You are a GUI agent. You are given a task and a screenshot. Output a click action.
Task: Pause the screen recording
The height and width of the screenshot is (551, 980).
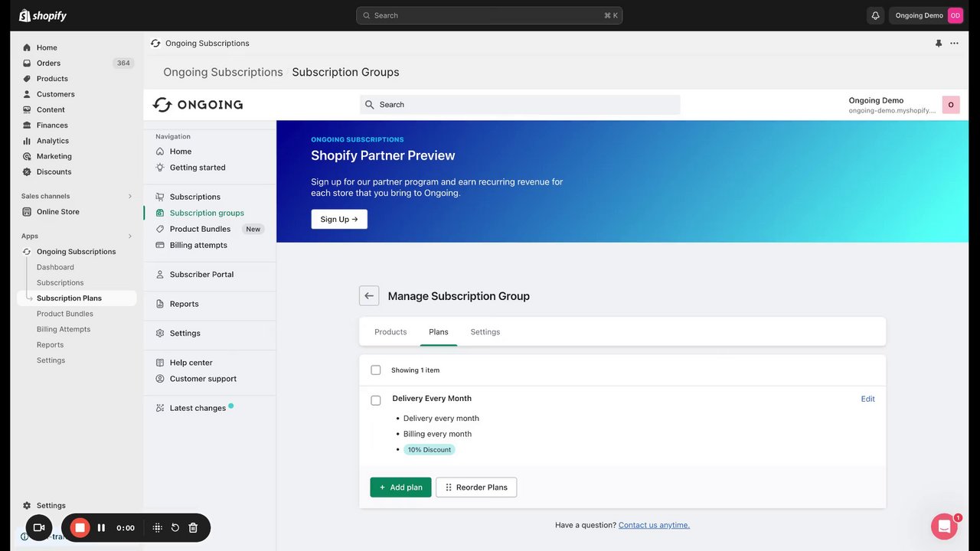click(x=101, y=527)
